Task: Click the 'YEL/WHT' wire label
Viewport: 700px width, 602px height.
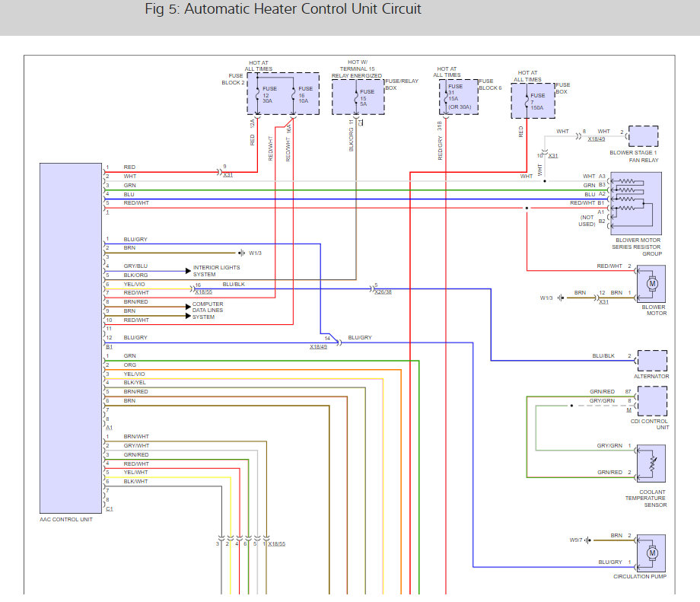Action: pyautogui.click(x=135, y=473)
